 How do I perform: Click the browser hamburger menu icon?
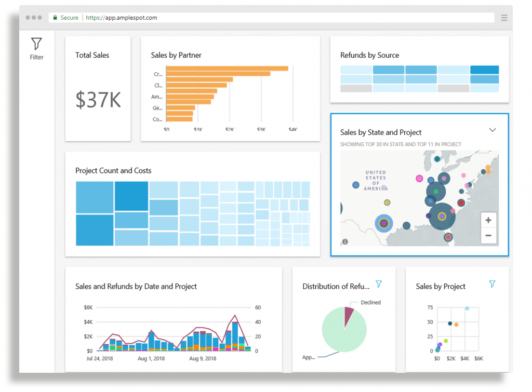(x=504, y=18)
